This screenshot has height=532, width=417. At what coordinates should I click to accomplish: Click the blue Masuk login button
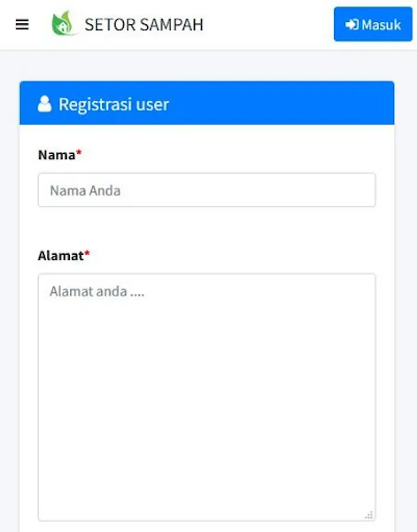373,24
